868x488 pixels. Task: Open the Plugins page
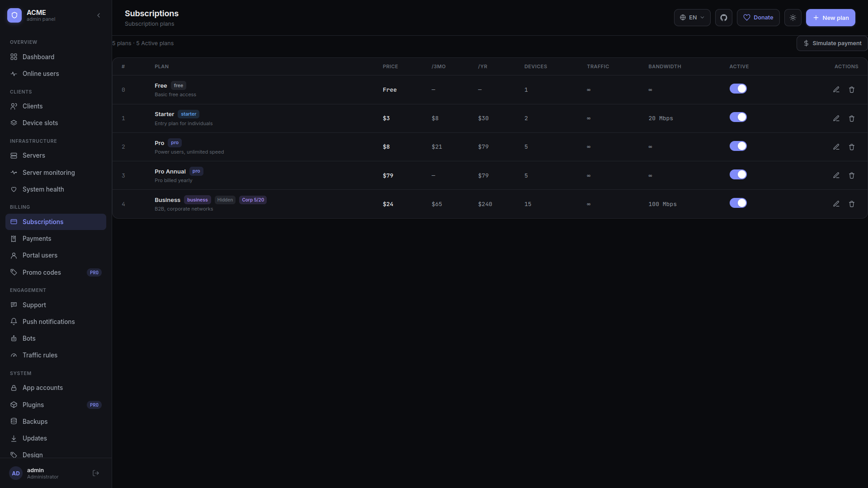[56, 405]
